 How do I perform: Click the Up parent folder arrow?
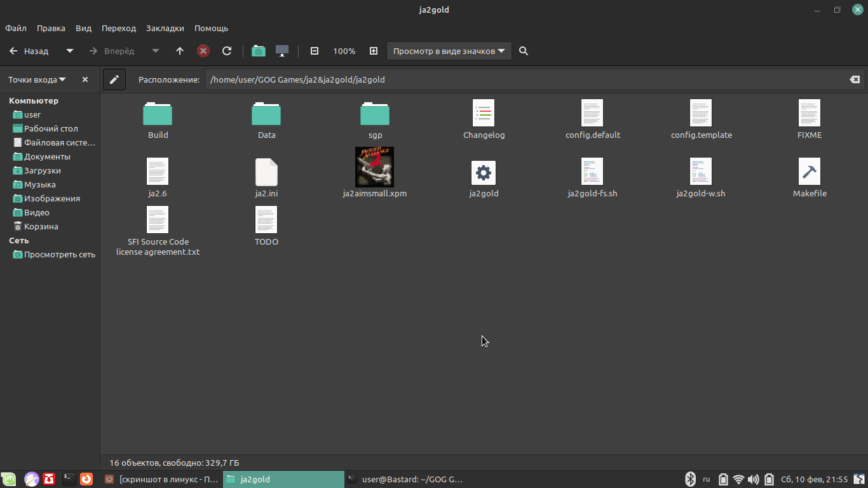click(180, 51)
